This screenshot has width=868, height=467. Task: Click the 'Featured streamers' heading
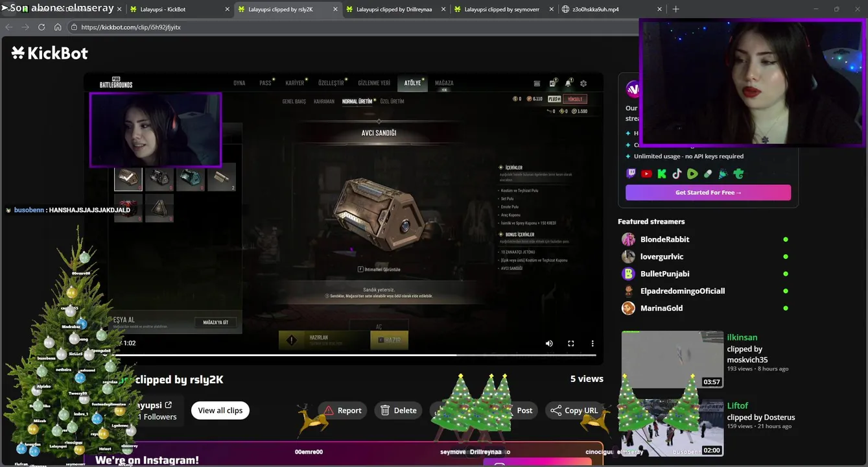coord(651,222)
